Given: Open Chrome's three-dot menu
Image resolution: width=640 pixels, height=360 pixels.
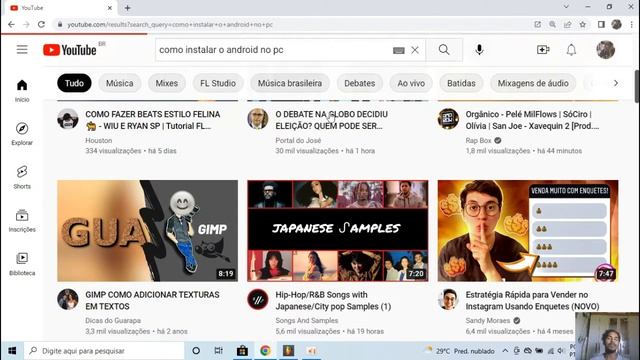Looking at the screenshot, I should [x=631, y=24].
